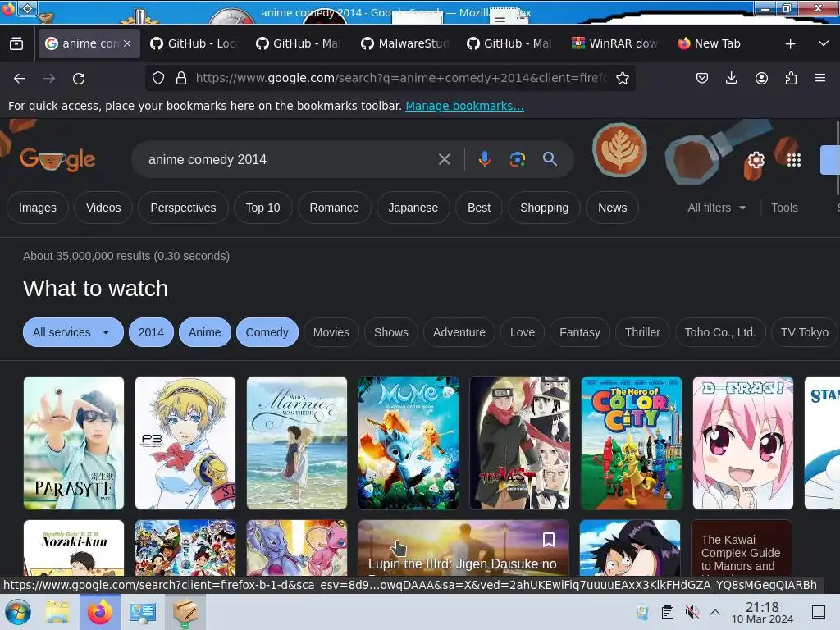Open the D-Frag poster thumbnail
Viewport: 840px width, 630px height.
tap(742, 443)
